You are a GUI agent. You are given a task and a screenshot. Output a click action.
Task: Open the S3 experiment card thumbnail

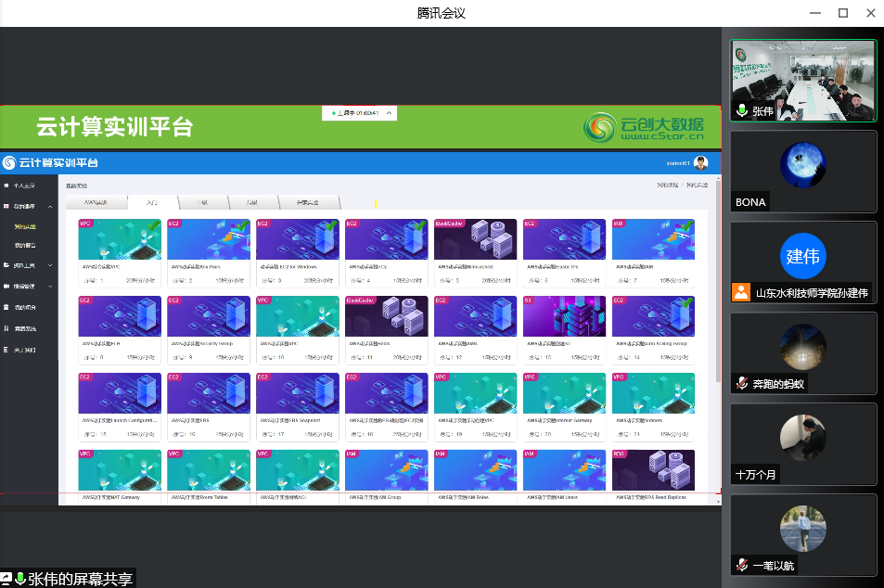click(564, 317)
